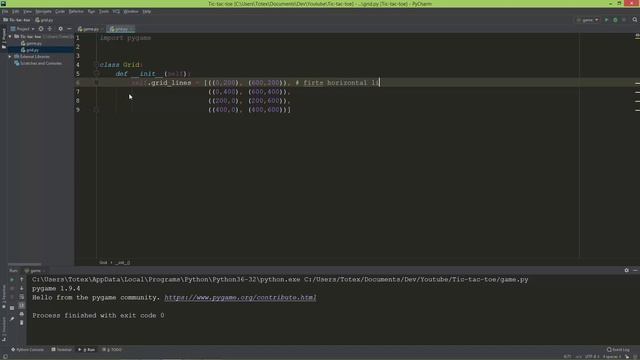Collapse the Tic-tac-toe project root folder
Screen dimensions: 640x360
click(x=10, y=36)
